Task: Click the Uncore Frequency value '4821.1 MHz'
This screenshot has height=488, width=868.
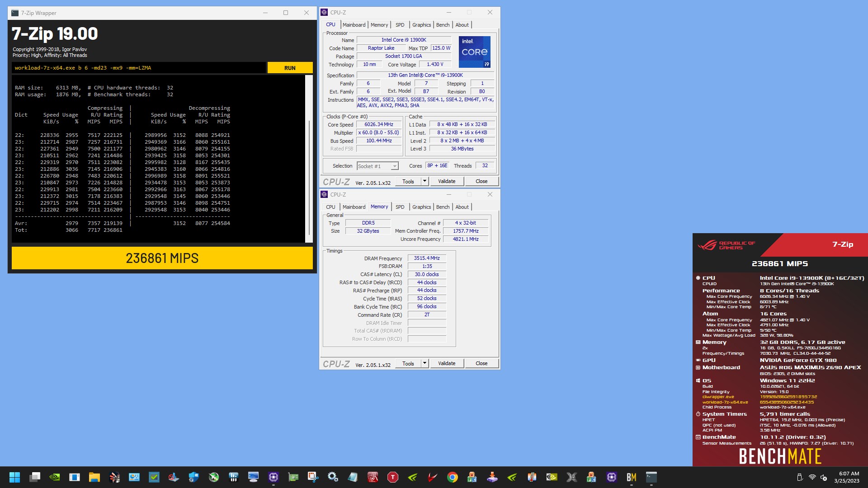Action: (466, 239)
